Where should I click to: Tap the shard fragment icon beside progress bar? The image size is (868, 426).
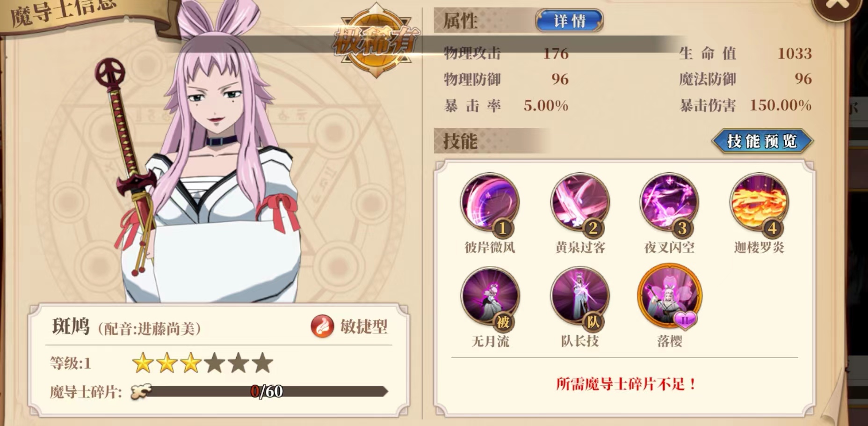[141, 391]
